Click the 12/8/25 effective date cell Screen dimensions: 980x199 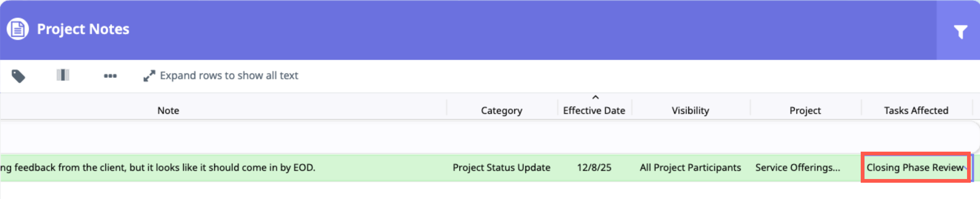tap(594, 168)
